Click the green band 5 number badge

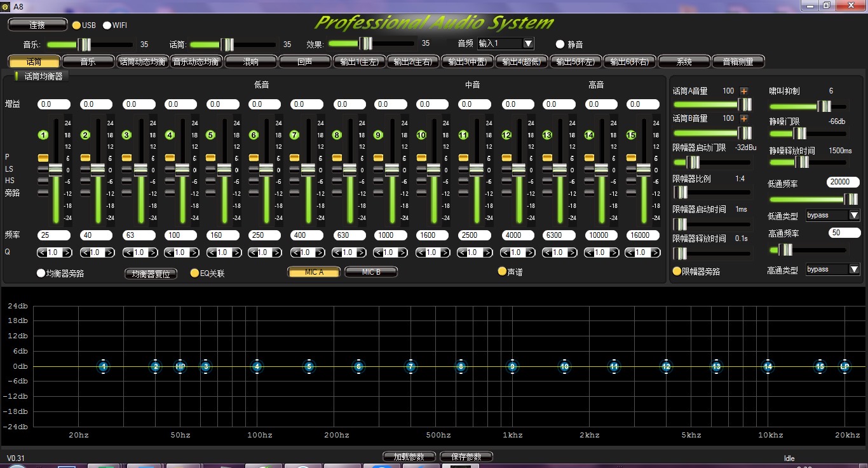click(210, 135)
